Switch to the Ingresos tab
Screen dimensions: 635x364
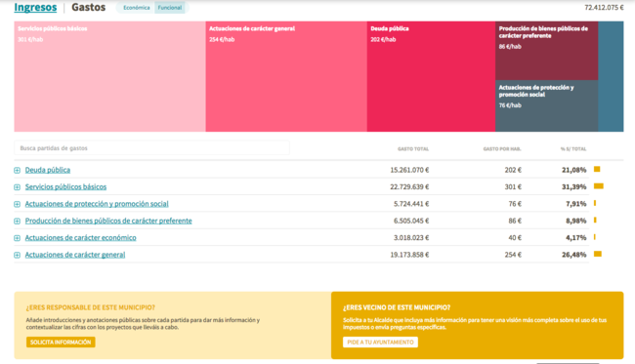pos(35,7)
